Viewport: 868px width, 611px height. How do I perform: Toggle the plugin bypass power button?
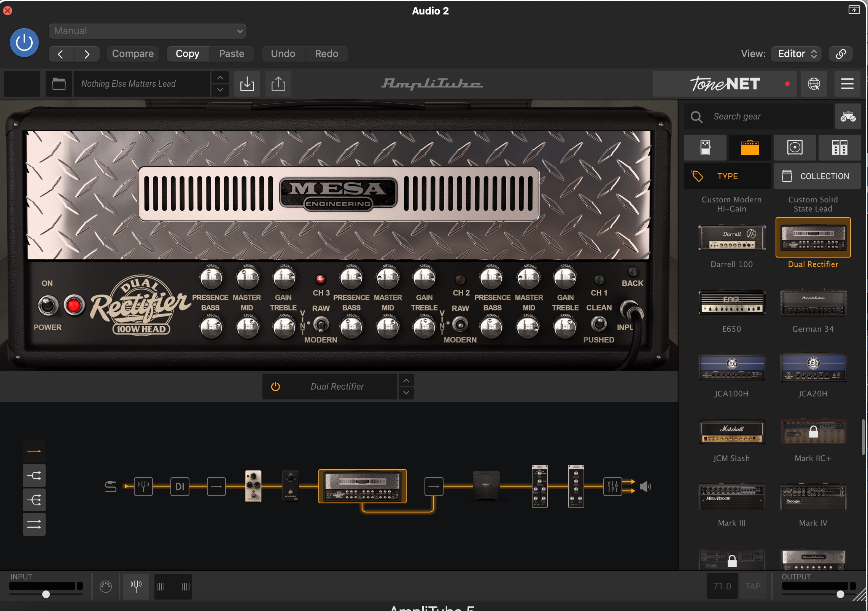24,42
